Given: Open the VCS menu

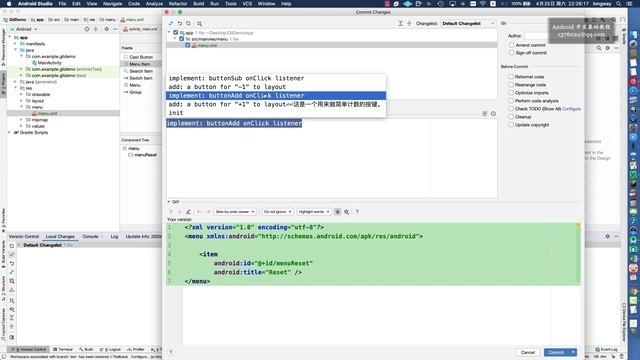Looking at the screenshot, I should (x=247, y=4).
